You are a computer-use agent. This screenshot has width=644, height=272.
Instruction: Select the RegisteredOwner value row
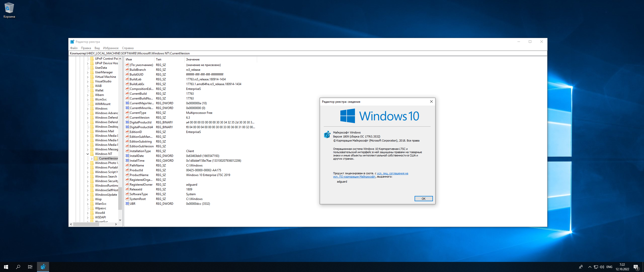click(x=190, y=184)
